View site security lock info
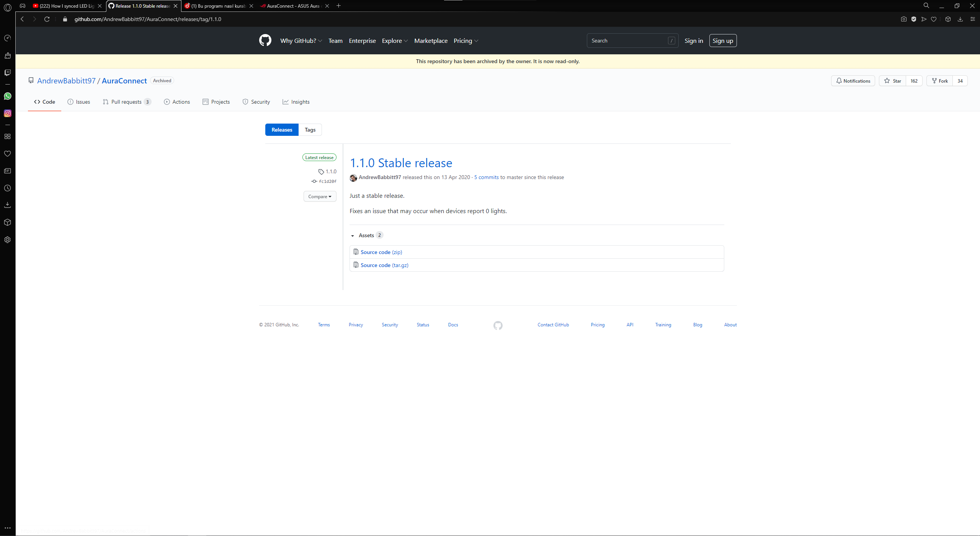980x536 pixels. [x=65, y=19]
